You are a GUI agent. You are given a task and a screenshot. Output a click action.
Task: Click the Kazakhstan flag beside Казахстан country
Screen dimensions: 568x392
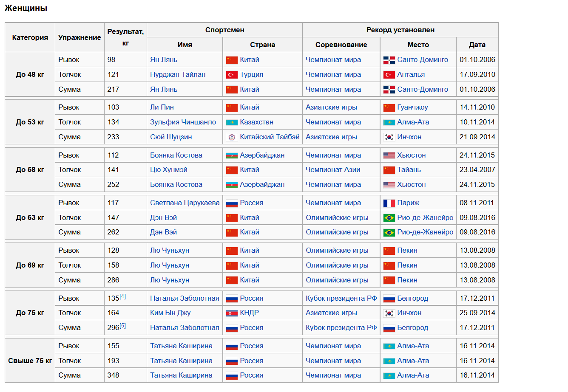click(232, 122)
